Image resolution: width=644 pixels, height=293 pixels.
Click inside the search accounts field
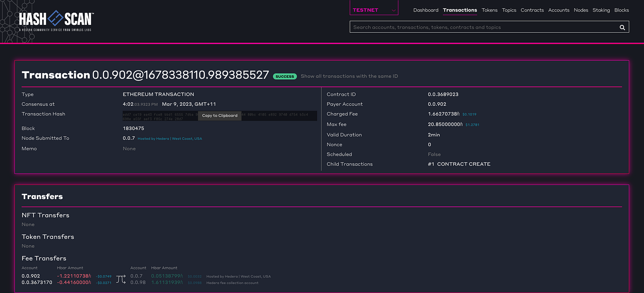point(483,27)
